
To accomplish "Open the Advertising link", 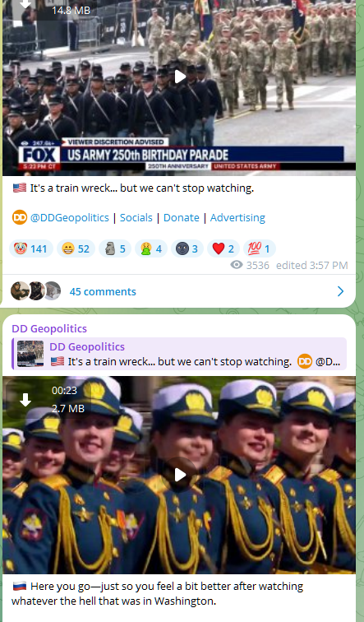I will click(x=237, y=217).
